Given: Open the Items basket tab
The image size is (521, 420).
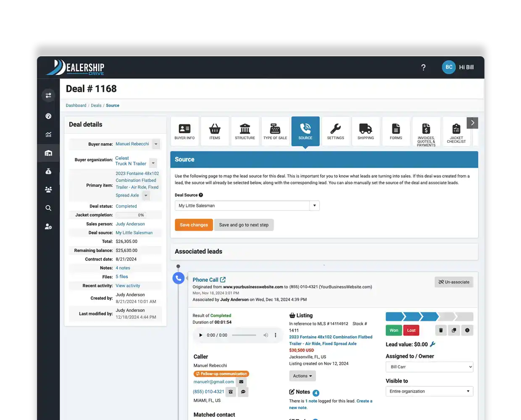Looking at the screenshot, I should [215, 131].
